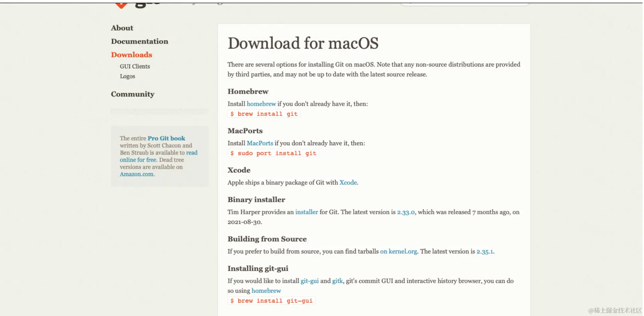This screenshot has height=316, width=644.
Task: Click the brew install git-gui command
Action: coord(271,301)
